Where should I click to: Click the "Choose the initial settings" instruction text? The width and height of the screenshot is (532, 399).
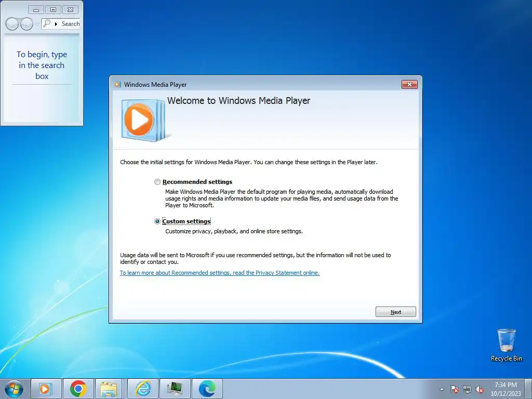pyautogui.click(x=249, y=162)
